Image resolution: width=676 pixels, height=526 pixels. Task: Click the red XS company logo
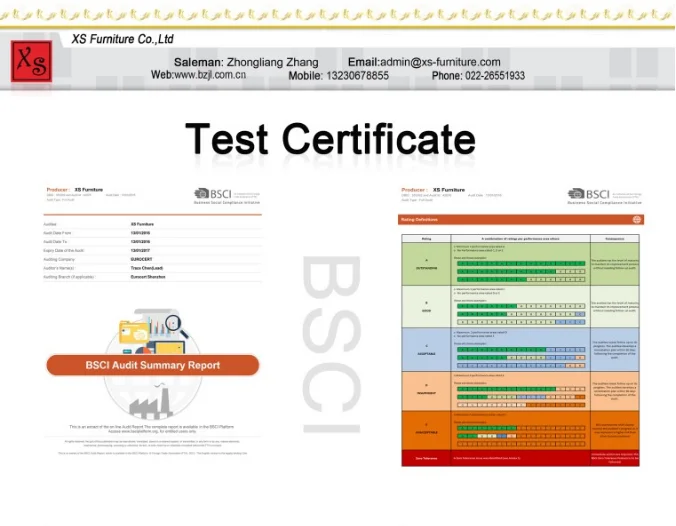coord(31,61)
